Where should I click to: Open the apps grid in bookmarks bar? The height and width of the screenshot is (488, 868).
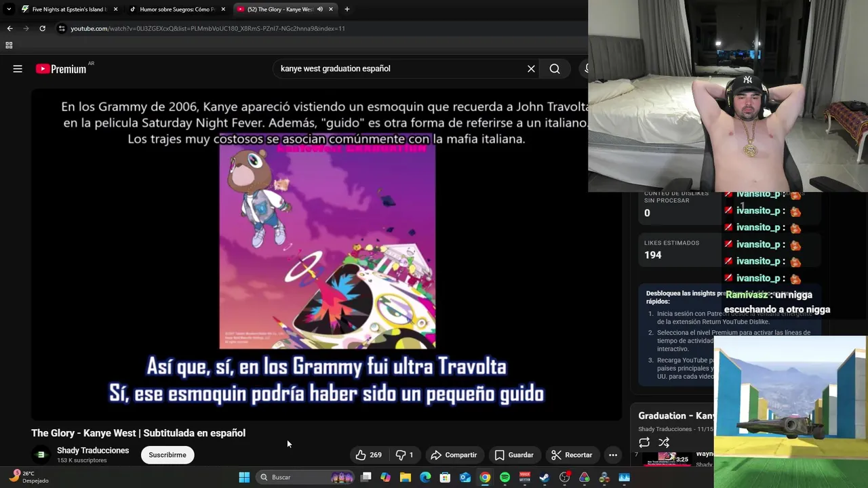9,45
